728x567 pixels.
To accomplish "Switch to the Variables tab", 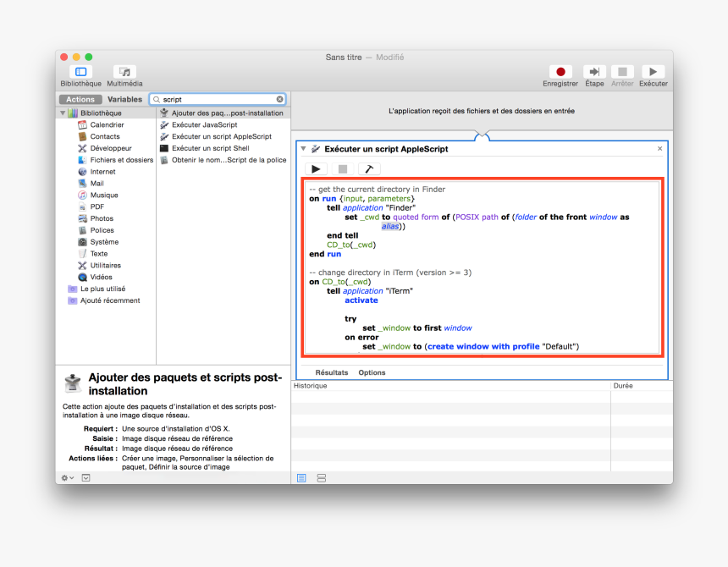I will point(124,99).
